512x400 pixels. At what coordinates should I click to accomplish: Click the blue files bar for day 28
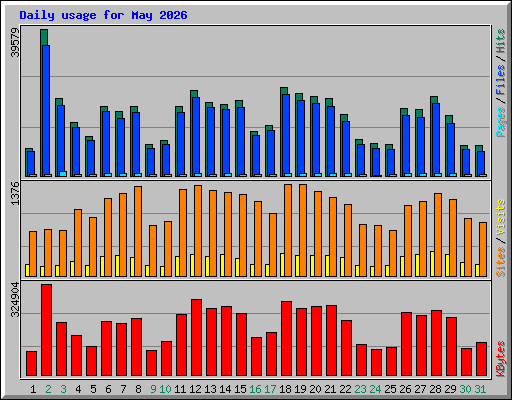coord(436,140)
